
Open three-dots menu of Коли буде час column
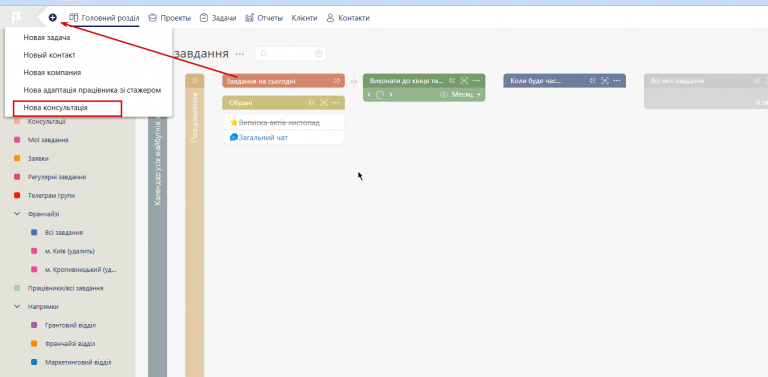click(617, 80)
